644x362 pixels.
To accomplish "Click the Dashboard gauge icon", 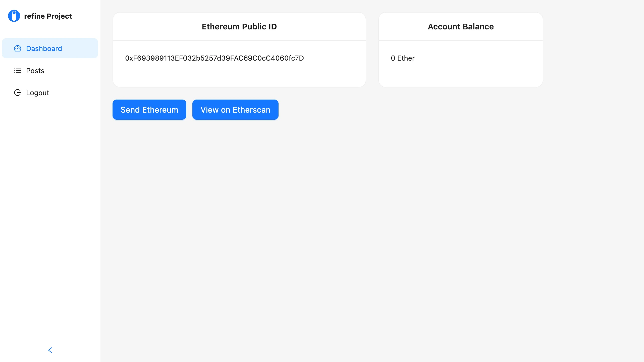I will [18, 48].
